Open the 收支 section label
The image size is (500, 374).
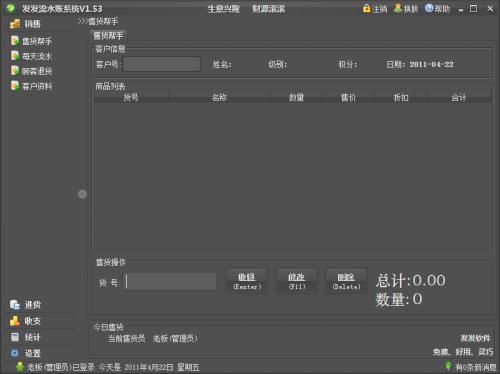pyautogui.click(x=32, y=321)
